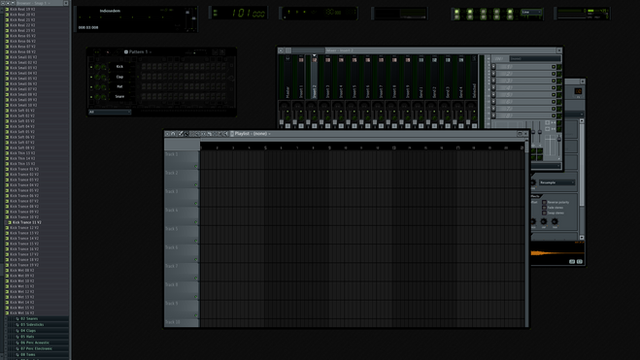Select the Clap channel button
Screen dimensions: 640x360
(x=120, y=77)
